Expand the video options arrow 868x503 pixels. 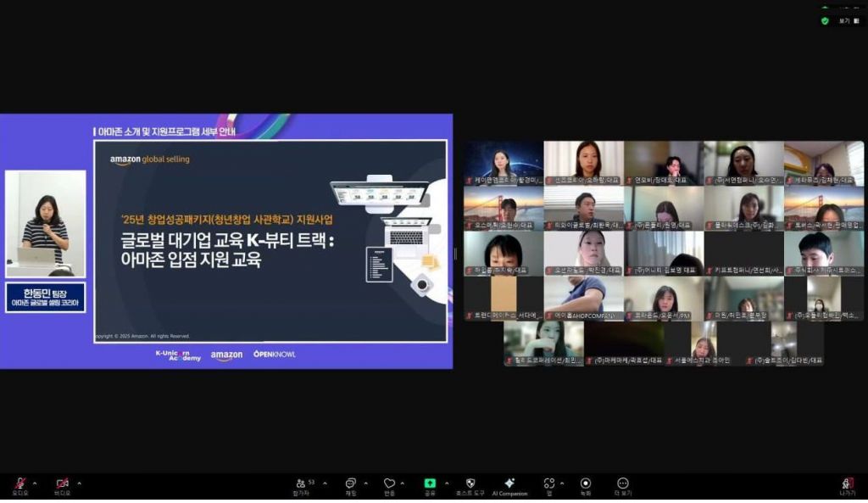(x=78, y=483)
